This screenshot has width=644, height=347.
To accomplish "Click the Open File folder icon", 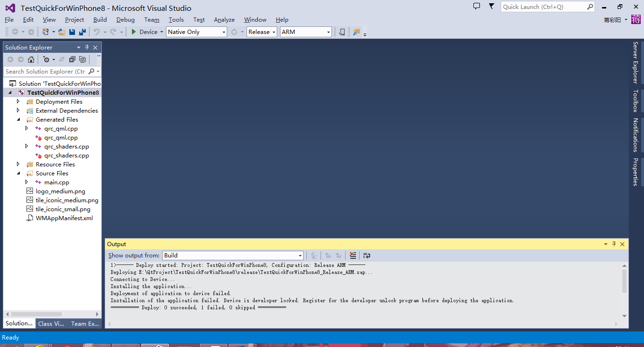I will coord(62,32).
